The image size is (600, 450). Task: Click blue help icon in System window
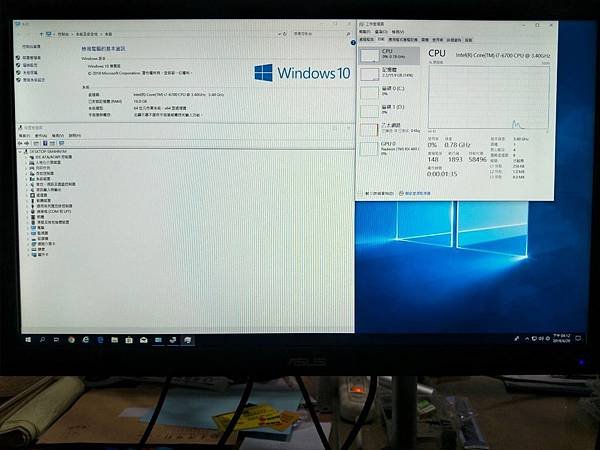(353, 42)
